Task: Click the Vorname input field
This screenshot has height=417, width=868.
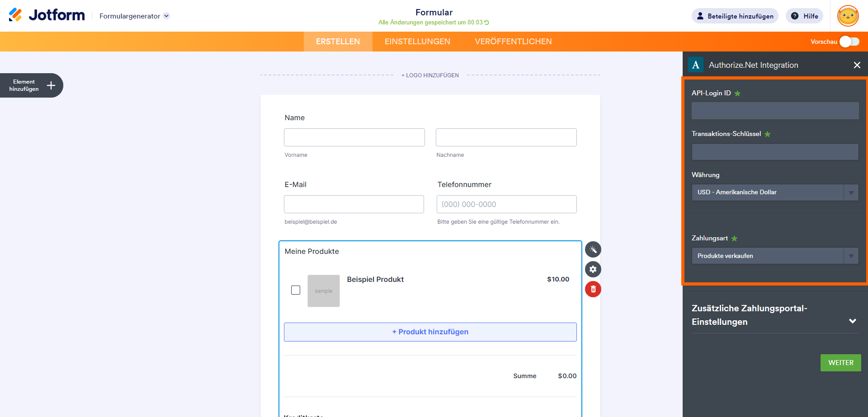Action: coord(354,137)
